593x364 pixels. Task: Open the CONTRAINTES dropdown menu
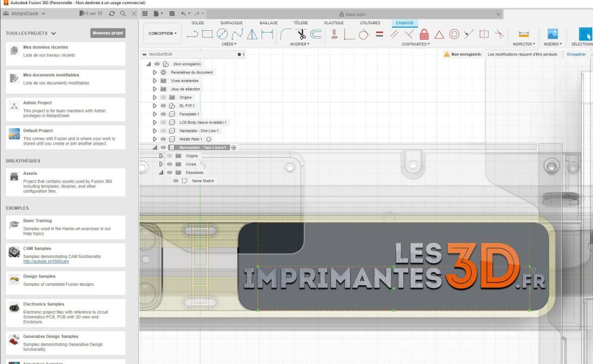[x=416, y=44]
